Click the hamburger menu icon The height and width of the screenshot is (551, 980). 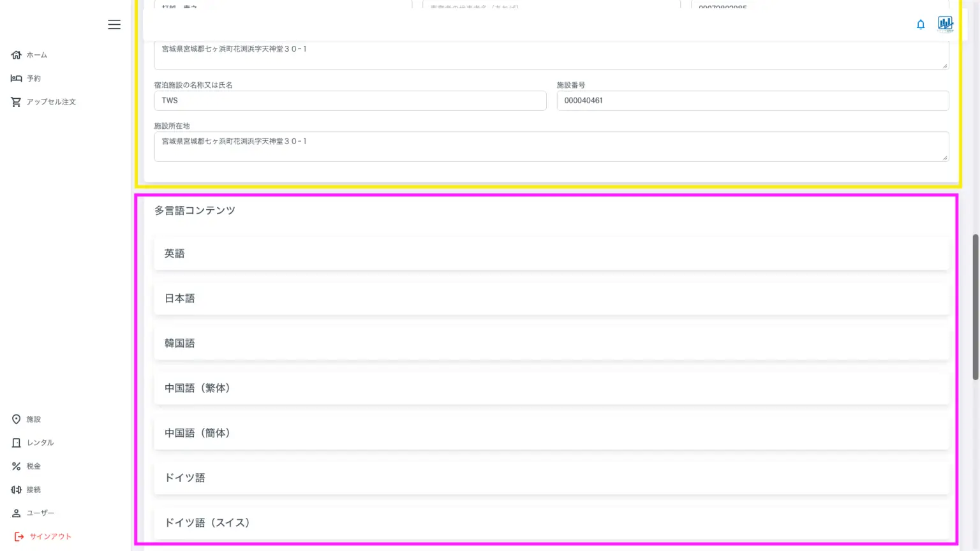point(114,24)
